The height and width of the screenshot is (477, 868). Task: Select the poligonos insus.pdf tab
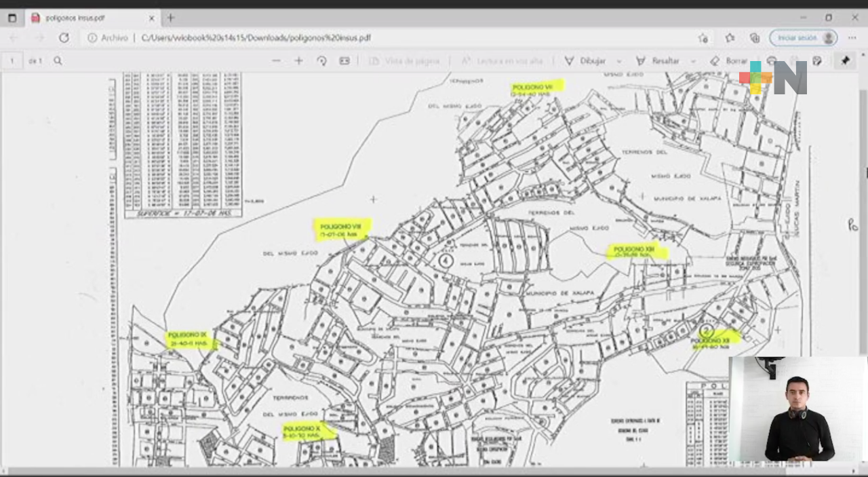tap(75, 18)
